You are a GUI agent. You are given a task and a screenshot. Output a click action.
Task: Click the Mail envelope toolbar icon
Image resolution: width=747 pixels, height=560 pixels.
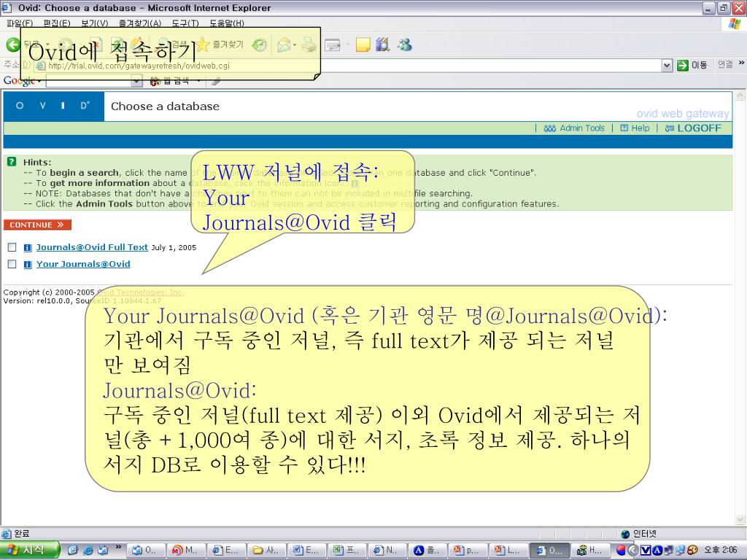tap(284, 44)
